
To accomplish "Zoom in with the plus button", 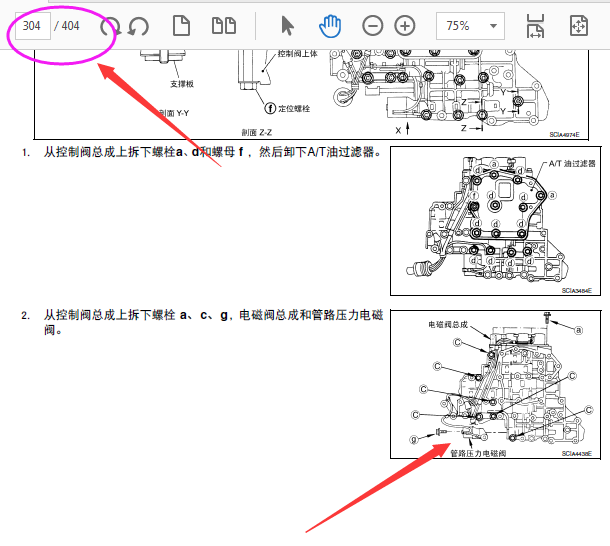I will click(405, 26).
